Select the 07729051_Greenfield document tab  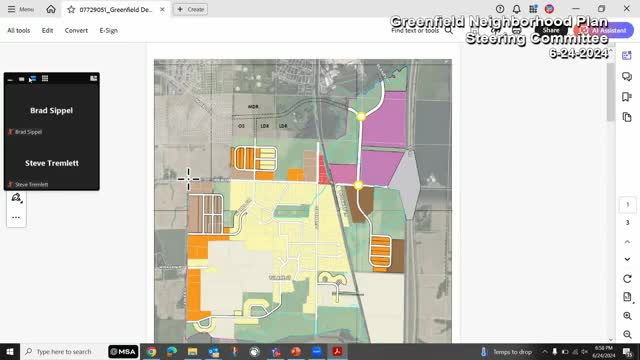point(116,9)
